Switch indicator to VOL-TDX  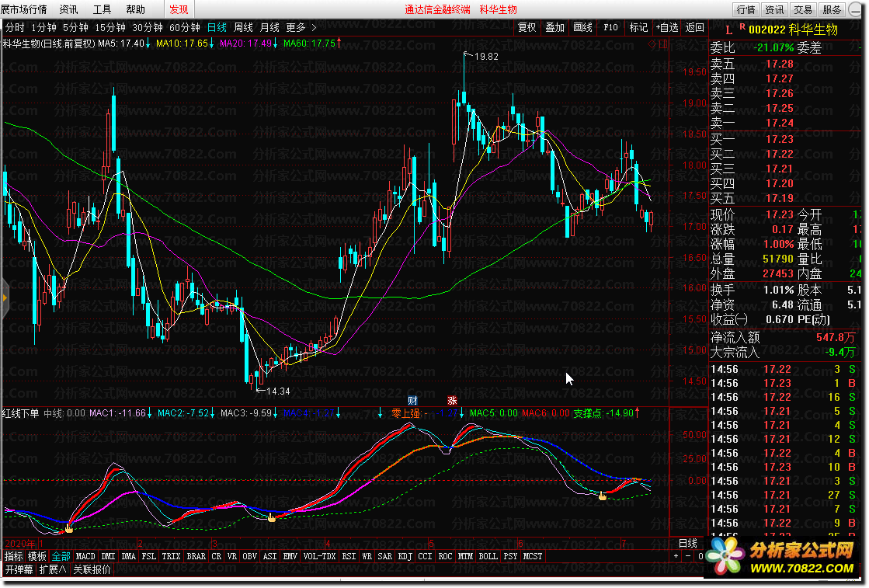tap(319, 556)
